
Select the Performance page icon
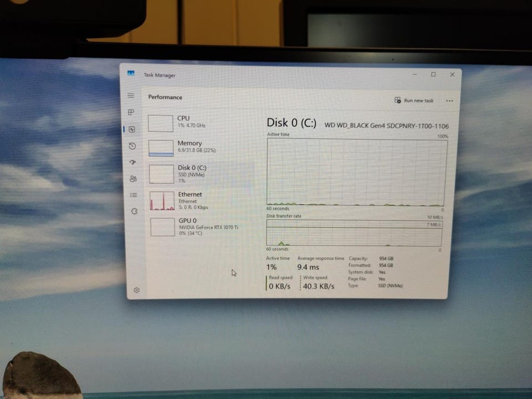pos(132,129)
